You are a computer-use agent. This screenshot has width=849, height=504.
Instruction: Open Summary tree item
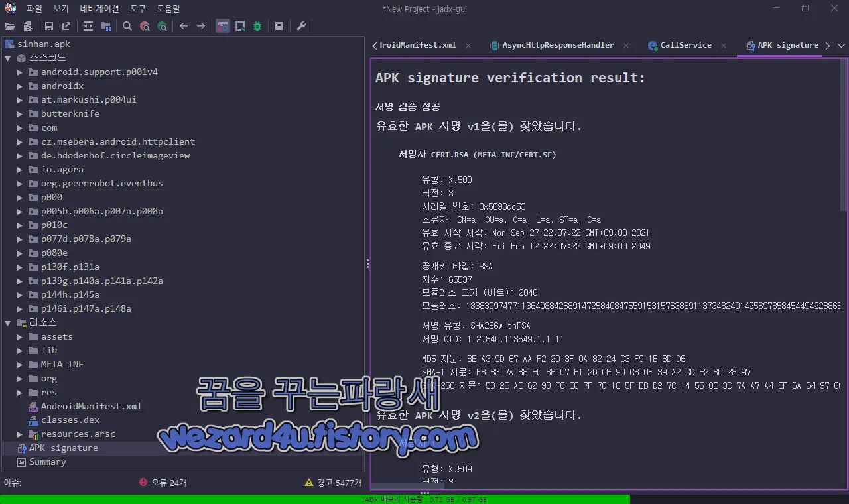(x=48, y=462)
